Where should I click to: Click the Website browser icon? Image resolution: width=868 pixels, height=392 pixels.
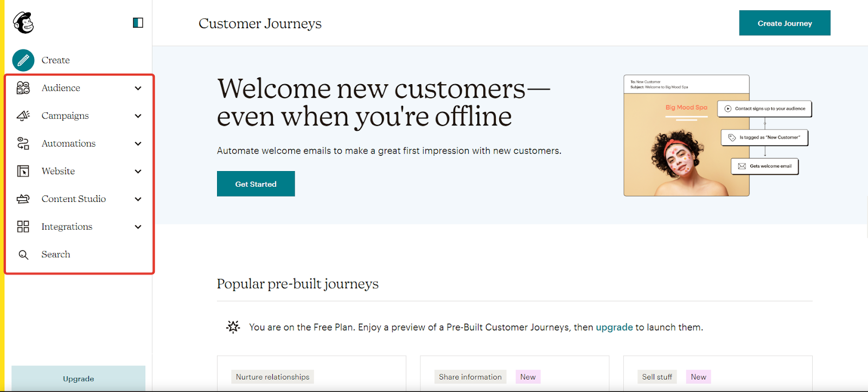pyautogui.click(x=23, y=171)
